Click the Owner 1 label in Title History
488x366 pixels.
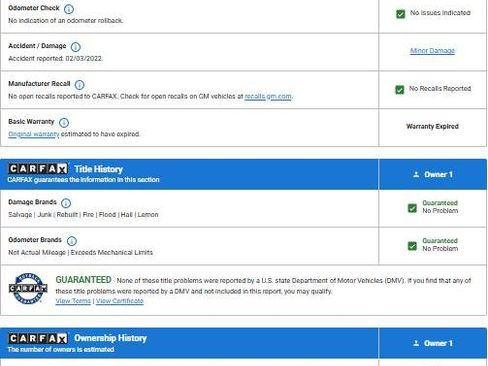pyautogui.click(x=438, y=174)
